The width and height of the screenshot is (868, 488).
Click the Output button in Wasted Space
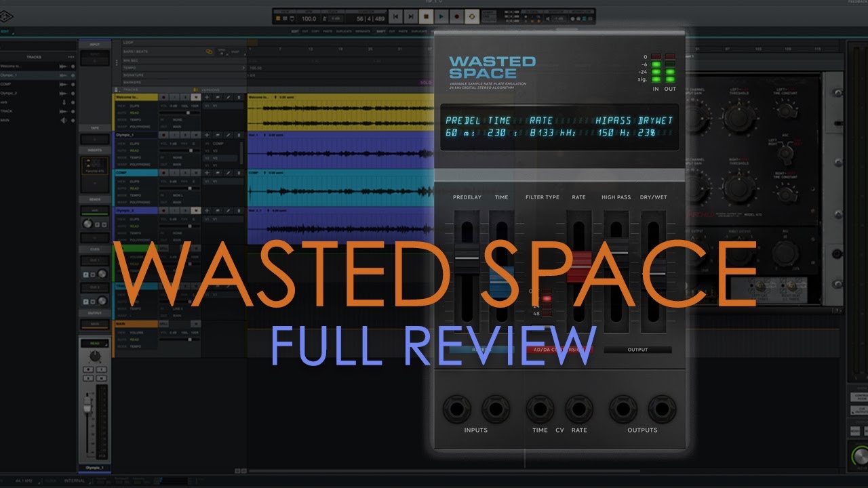(x=637, y=350)
